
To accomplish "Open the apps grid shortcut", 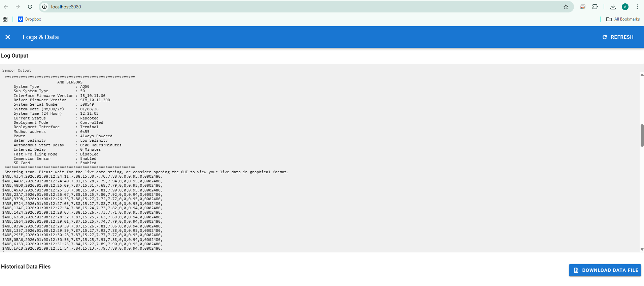I will (x=5, y=19).
